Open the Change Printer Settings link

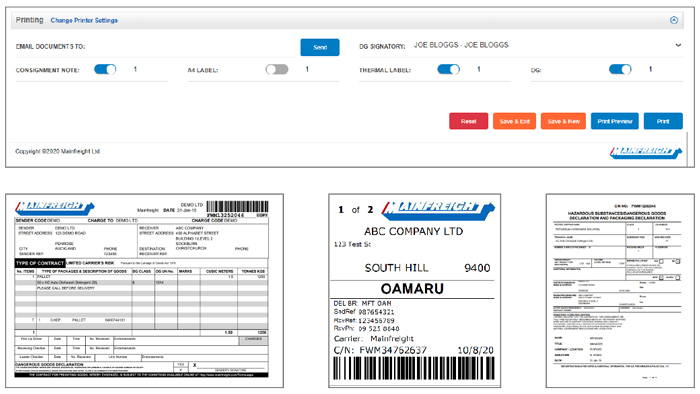pyautogui.click(x=84, y=21)
